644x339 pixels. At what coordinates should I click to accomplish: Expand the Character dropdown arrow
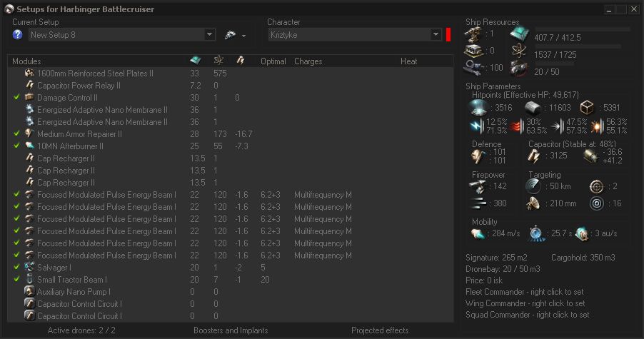click(436, 34)
